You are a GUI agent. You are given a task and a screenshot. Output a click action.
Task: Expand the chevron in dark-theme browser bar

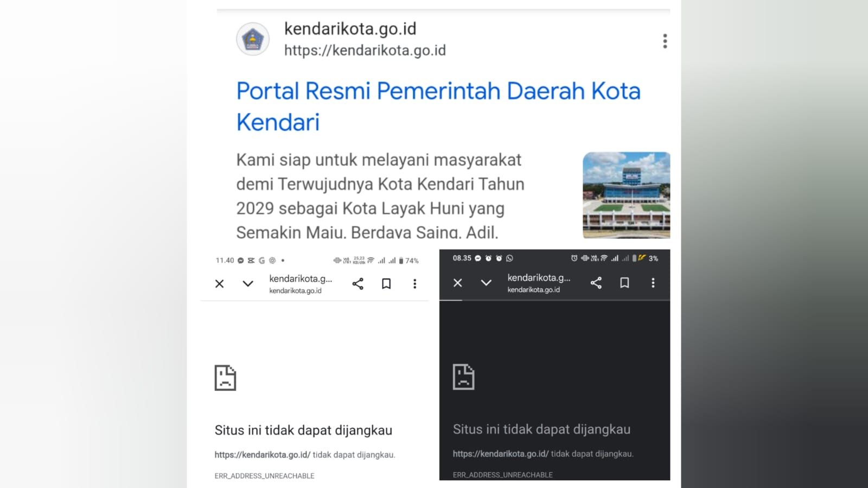point(486,283)
